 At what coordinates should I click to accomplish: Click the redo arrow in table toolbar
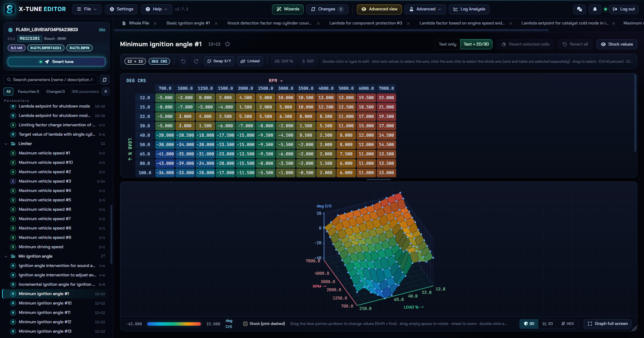pos(196,61)
